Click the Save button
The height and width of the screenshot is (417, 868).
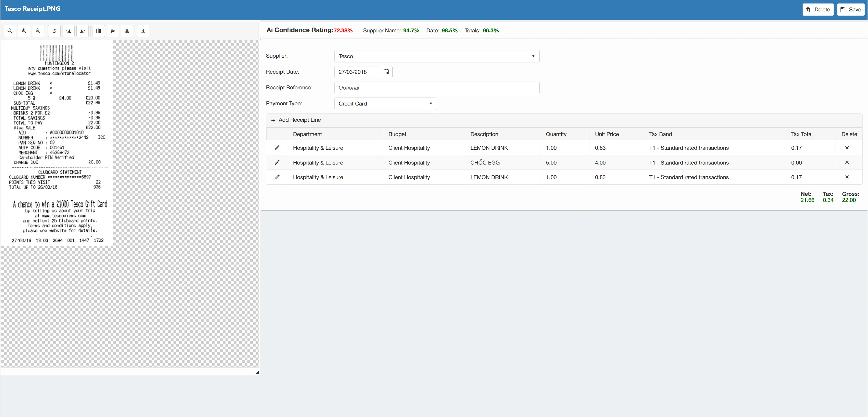coord(851,10)
